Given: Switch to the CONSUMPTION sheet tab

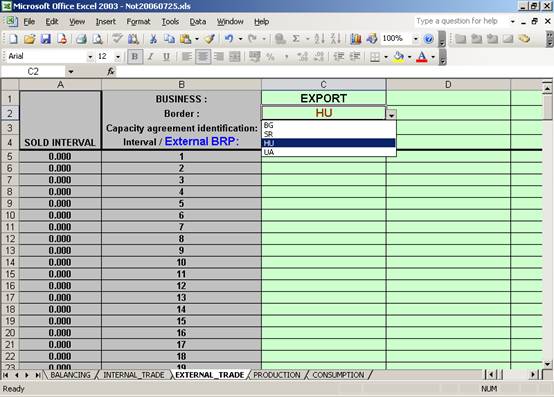Looking at the screenshot, I should tap(338, 375).
